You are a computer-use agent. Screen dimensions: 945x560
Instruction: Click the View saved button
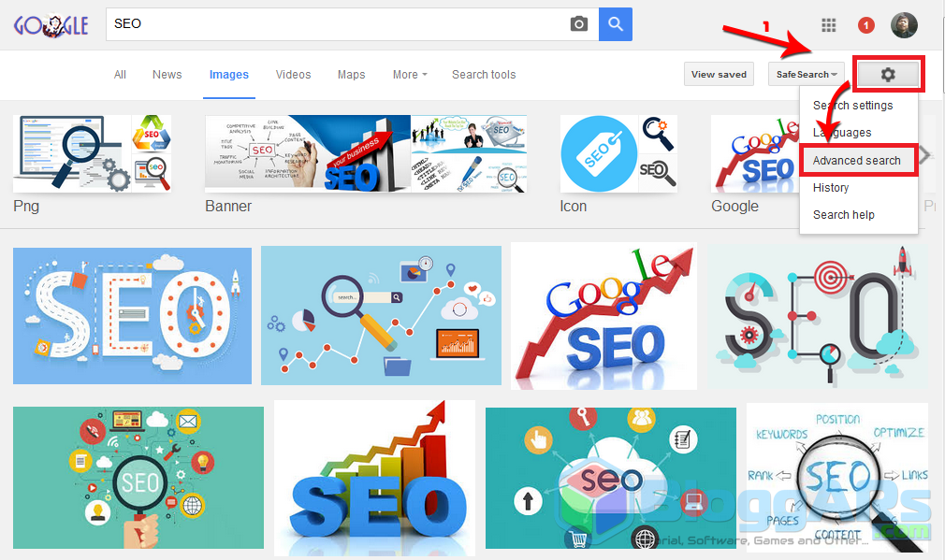coord(719,74)
